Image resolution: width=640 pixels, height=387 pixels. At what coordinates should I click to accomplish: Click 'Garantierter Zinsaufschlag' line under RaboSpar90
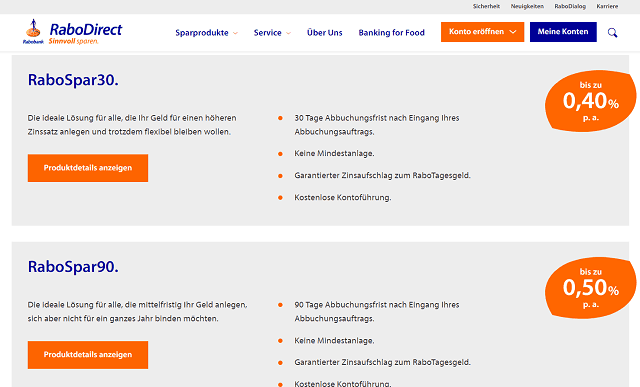(x=382, y=363)
